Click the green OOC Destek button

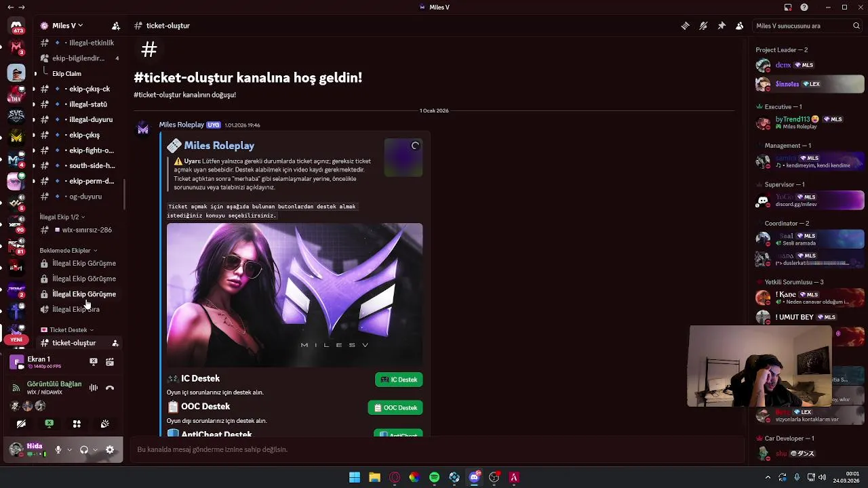coord(395,407)
